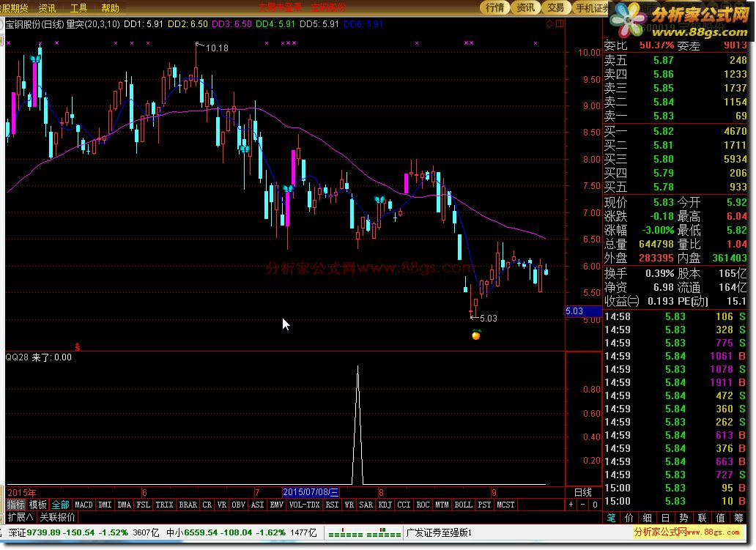
Task: Open the 帮助 menu
Action: [110, 8]
